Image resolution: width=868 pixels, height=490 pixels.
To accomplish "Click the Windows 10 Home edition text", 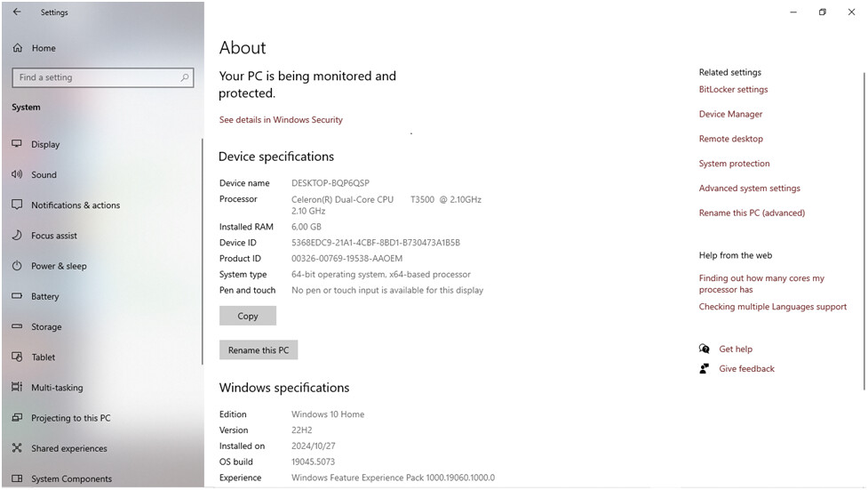I will [328, 414].
